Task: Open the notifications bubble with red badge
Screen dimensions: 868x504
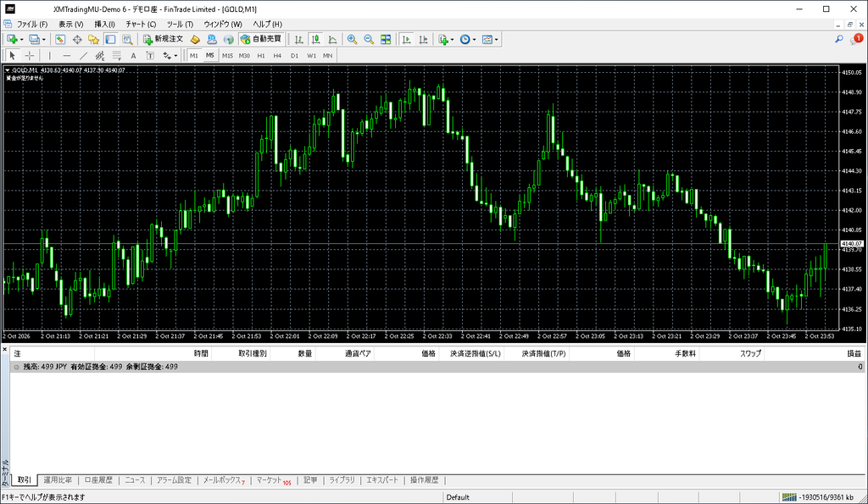Action: 857,39
